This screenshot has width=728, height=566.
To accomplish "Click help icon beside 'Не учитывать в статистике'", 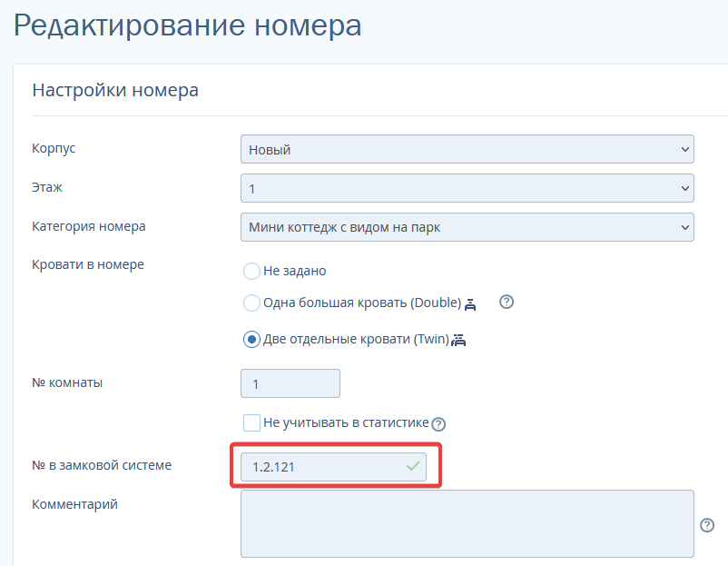I will (438, 423).
